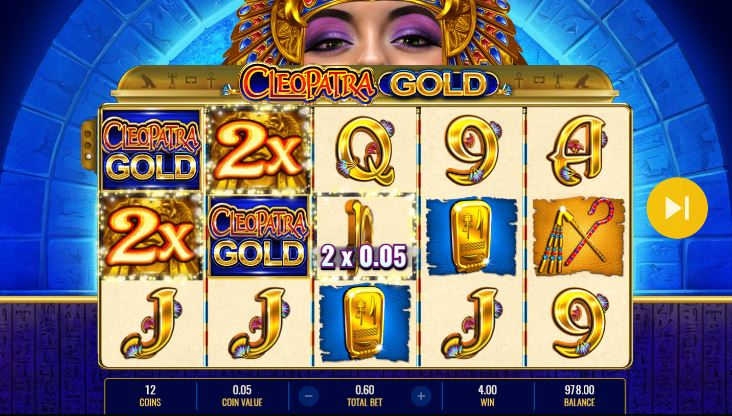Click the 12 Coins display
Image resolution: width=732 pixels, height=416 pixels.
pyautogui.click(x=150, y=395)
